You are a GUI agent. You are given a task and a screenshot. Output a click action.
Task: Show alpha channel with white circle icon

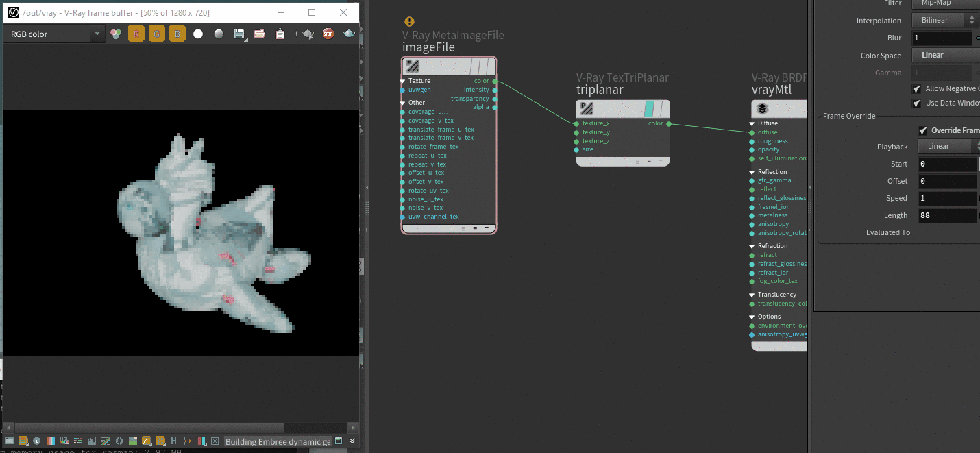point(198,34)
